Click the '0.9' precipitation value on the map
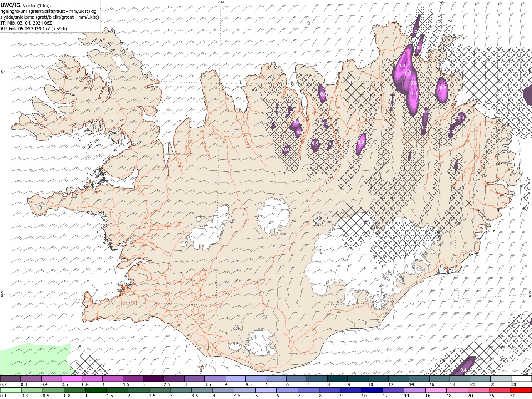Viewport: 532px width, 399px height. (x=413, y=83)
